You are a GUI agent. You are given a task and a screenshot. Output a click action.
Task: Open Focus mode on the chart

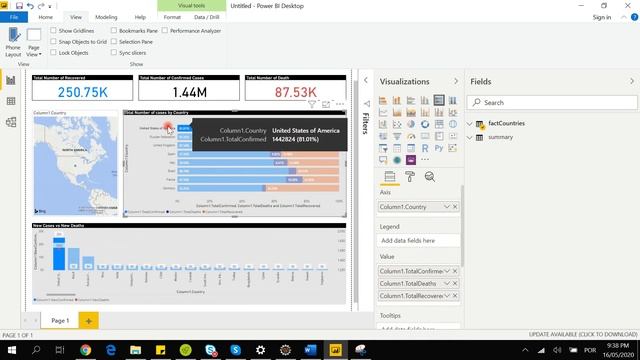(326, 104)
